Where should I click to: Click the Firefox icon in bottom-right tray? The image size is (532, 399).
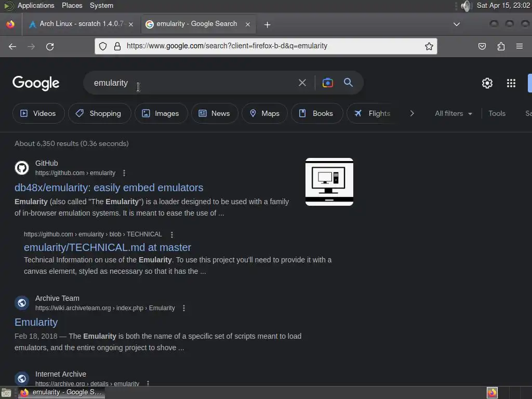pos(492,393)
